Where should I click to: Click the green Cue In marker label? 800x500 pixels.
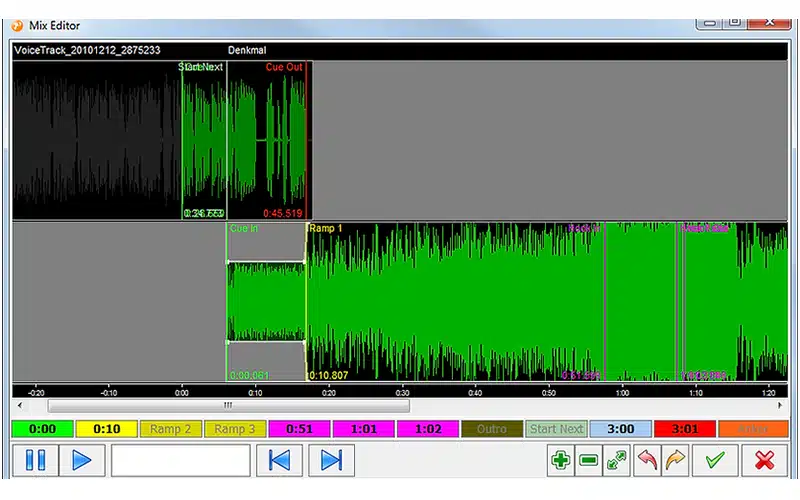(x=244, y=228)
